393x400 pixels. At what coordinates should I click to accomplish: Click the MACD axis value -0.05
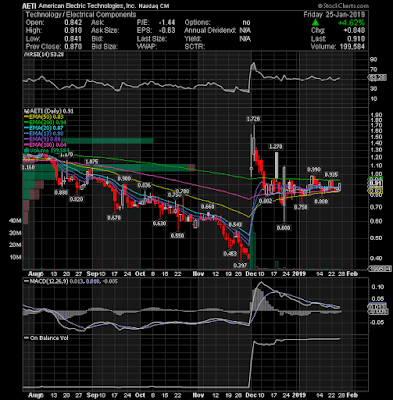click(376, 322)
